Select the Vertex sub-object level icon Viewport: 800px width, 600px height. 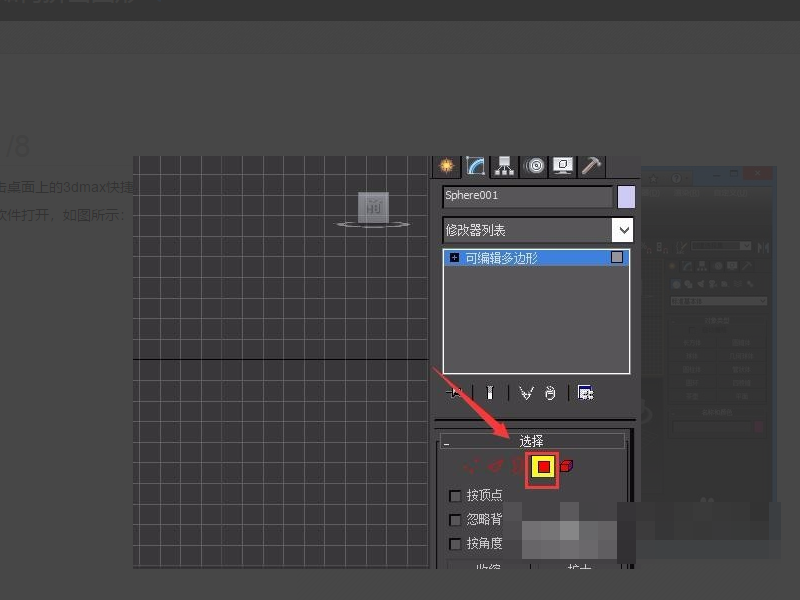coord(471,466)
